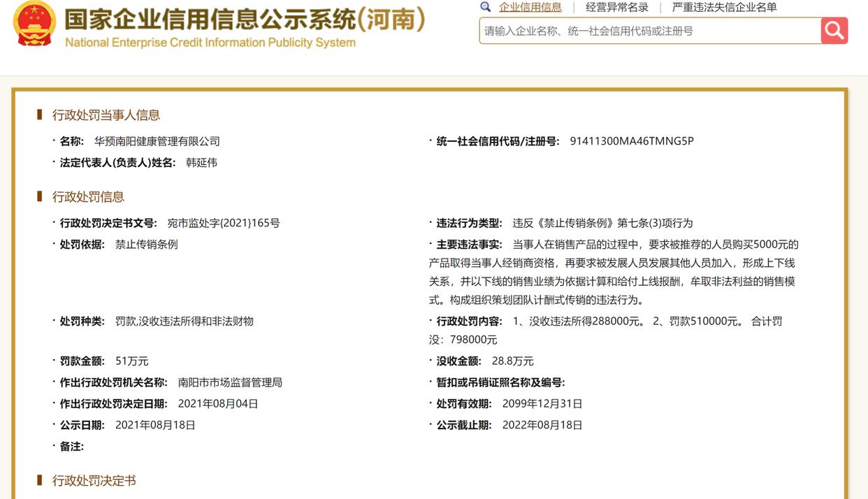The width and height of the screenshot is (868, 499).
Task: Click decision date 2021年08月04日
Action: point(218,404)
